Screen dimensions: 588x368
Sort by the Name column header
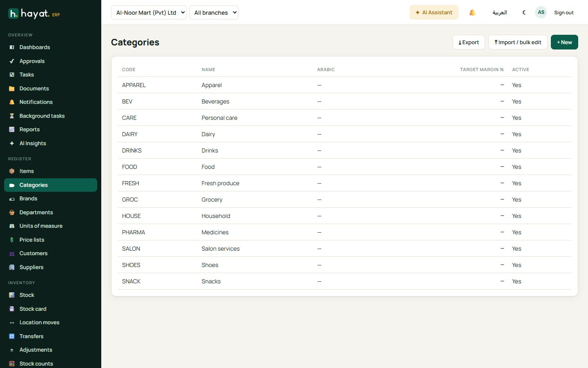[x=208, y=70]
